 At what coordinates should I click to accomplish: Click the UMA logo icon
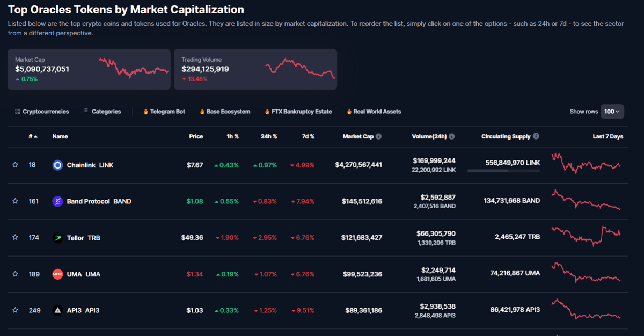pos(57,274)
